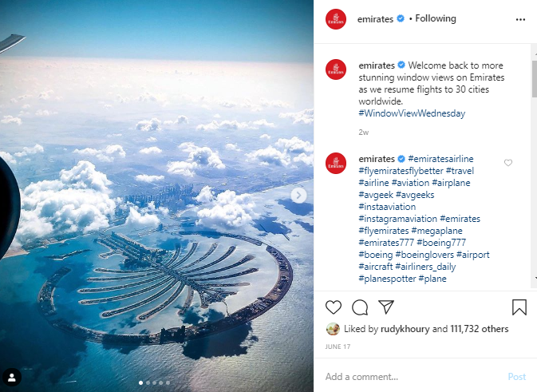Save post with bookmark icon
The height and width of the screenshot is (392, 537).
click(519, 307)
